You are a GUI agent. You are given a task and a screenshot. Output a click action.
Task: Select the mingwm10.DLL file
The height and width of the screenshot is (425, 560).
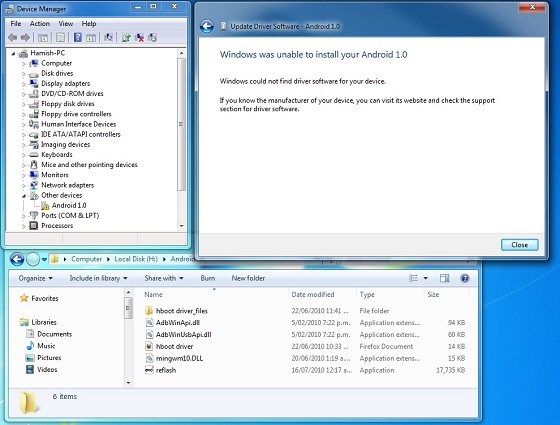179,358
